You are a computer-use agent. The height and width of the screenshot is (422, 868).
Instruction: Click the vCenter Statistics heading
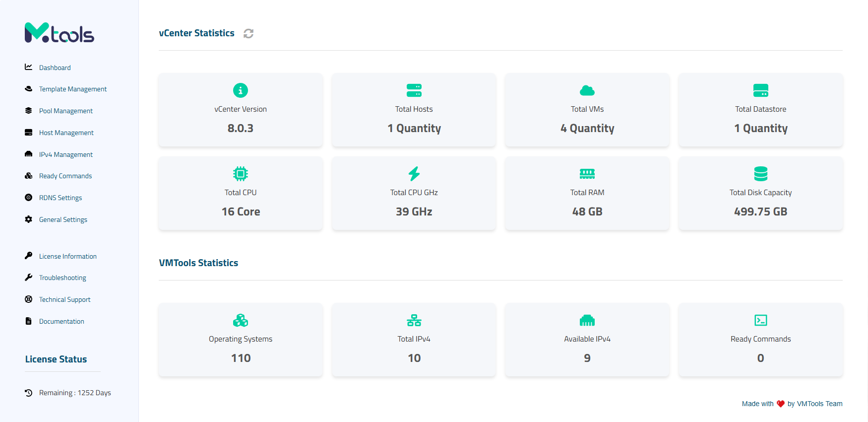(196, 33)
